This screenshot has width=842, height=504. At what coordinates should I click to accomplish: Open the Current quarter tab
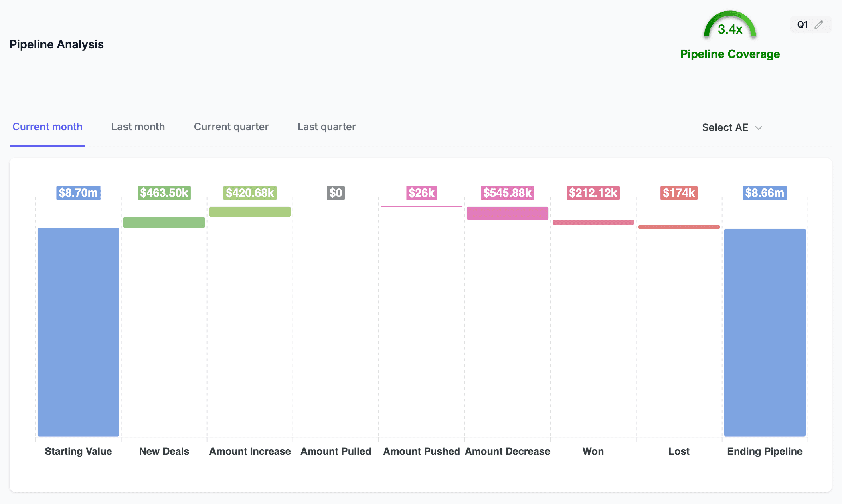(231, 127)
